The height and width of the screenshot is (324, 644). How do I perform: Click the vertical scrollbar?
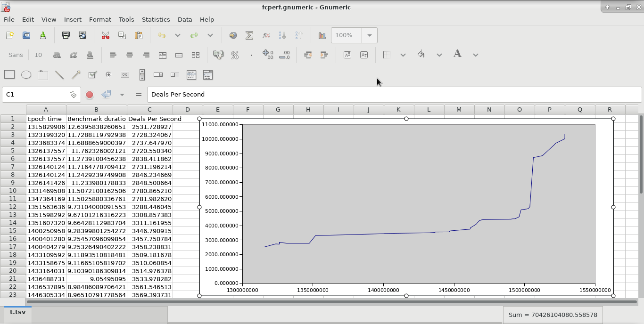pyautogui.click(x=641, y=154)
